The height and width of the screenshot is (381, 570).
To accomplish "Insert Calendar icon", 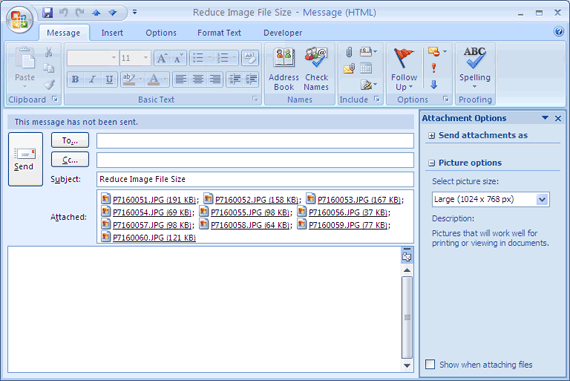I will 366,68.
